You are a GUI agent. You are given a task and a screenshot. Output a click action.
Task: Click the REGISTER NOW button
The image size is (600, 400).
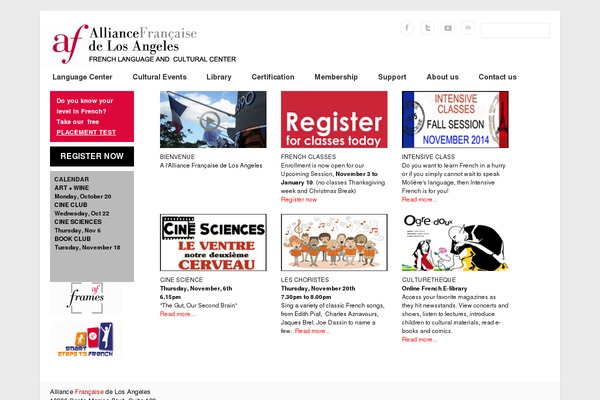pyautogui.click(x=92, y=156)
